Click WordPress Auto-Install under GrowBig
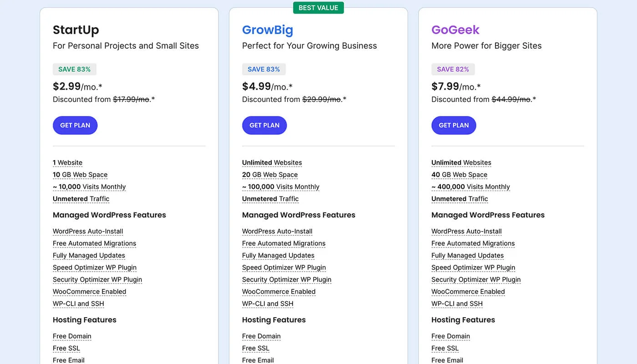Screen dimensions: 637x364 [277, 231]
